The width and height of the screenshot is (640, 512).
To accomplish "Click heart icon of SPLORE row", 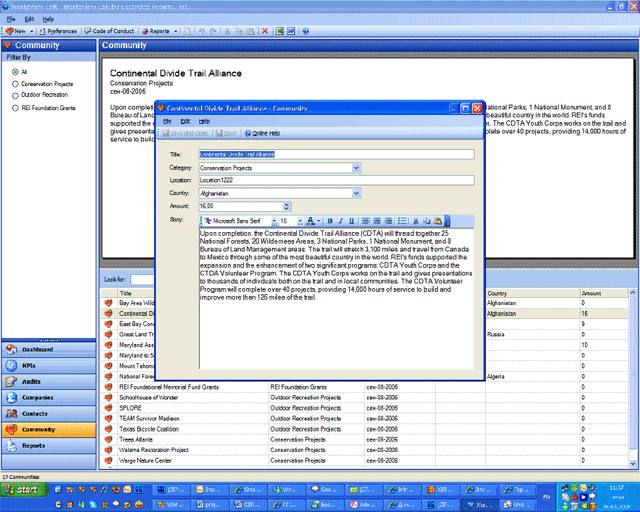I will click(109, 408).
